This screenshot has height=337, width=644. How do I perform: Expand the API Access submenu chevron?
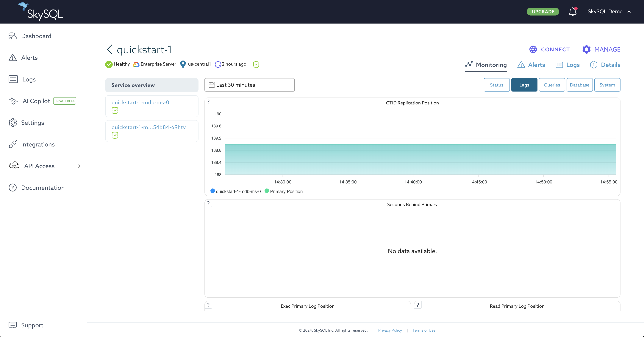pyautogui.click(x=79, y=166)
